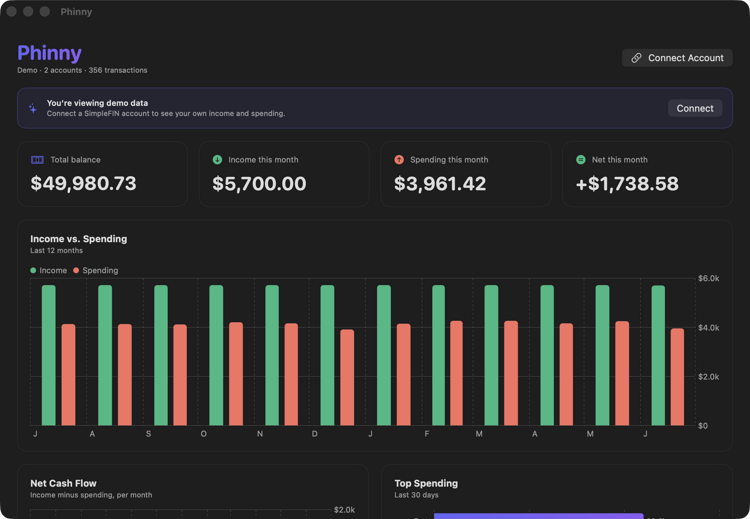This screenshot has width=750, height=519.
Task: Select the December spending red bar
Action: coord(347,377)
